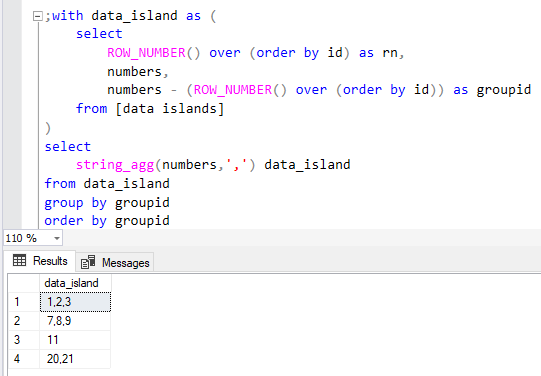541x376 pixels.
Task: Select result row number 1 header
Action: tap(23, 302)
